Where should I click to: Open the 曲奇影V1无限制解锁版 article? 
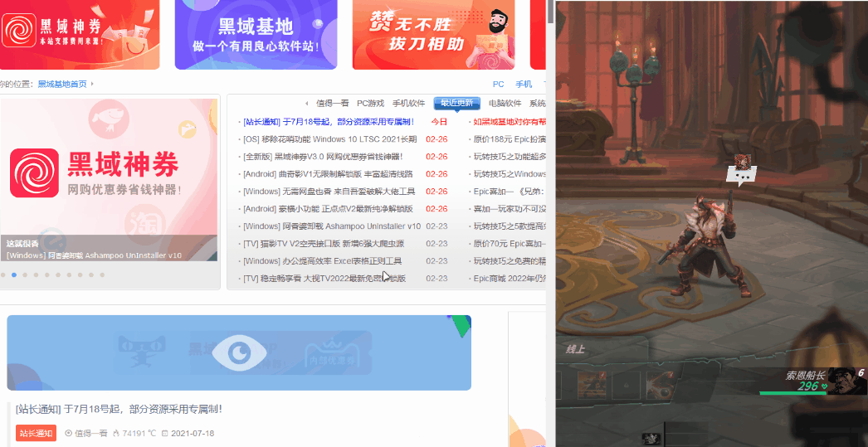tap(328, 174)
